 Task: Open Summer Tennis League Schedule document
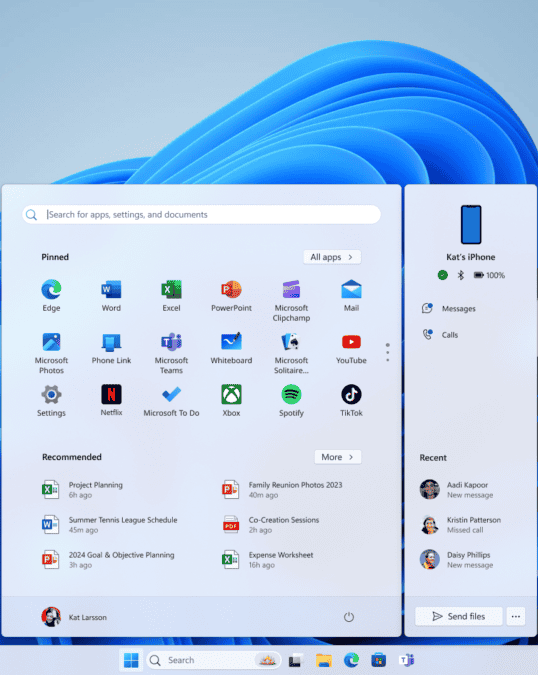tap(109, 525)
